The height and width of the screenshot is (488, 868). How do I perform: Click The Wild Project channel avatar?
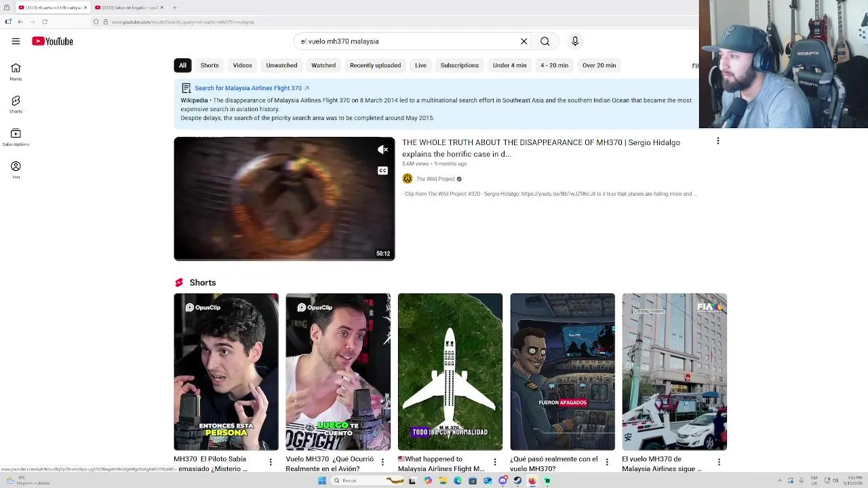click(407, 179)
